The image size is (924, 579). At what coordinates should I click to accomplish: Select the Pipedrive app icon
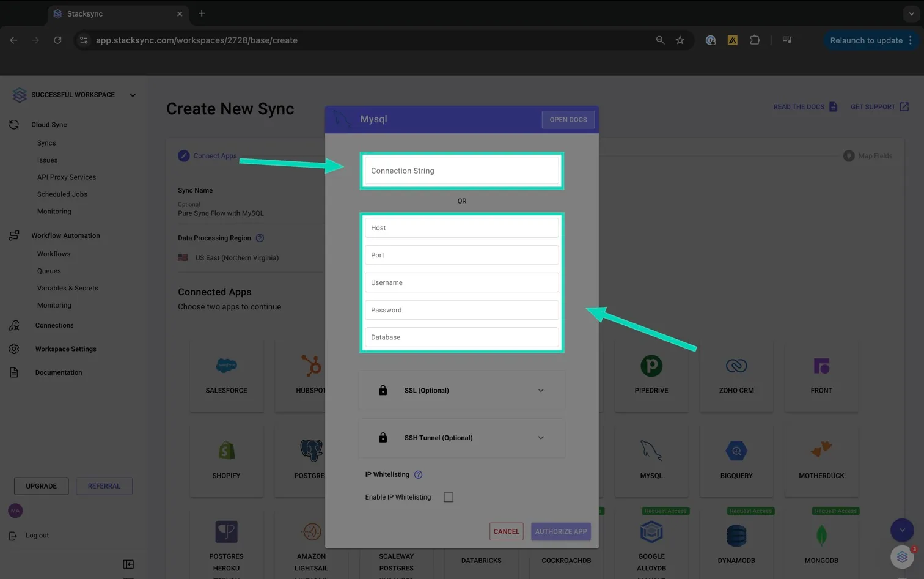click(651, 366)
